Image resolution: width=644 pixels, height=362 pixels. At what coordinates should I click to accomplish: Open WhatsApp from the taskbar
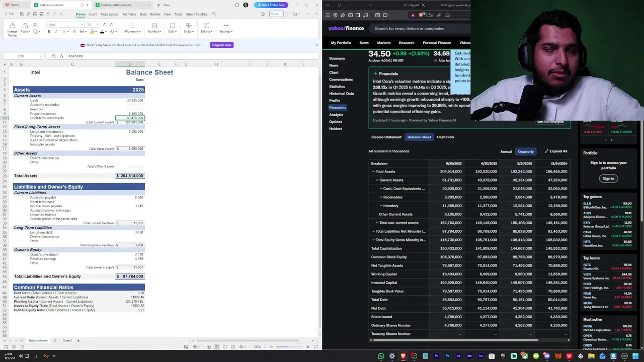click(x=381, y=356)
